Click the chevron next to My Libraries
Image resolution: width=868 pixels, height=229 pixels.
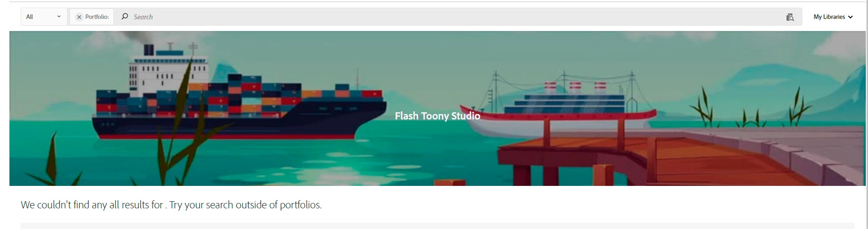point(850,17)
